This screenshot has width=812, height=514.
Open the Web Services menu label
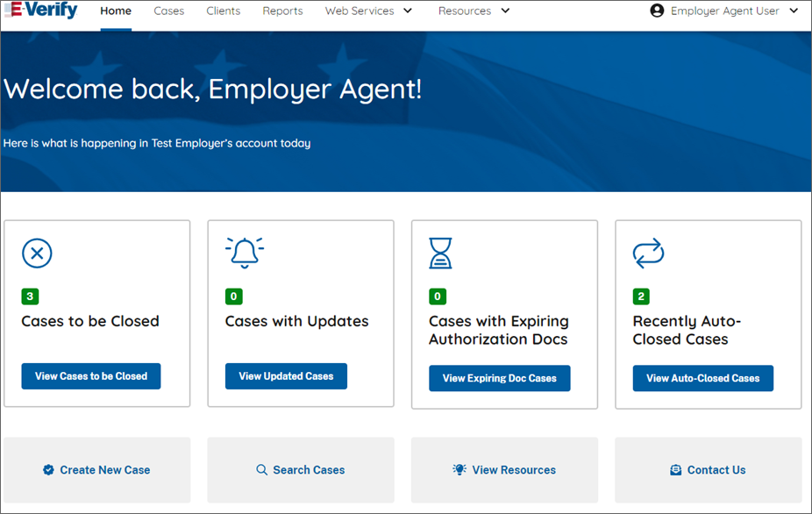point(360,11)
